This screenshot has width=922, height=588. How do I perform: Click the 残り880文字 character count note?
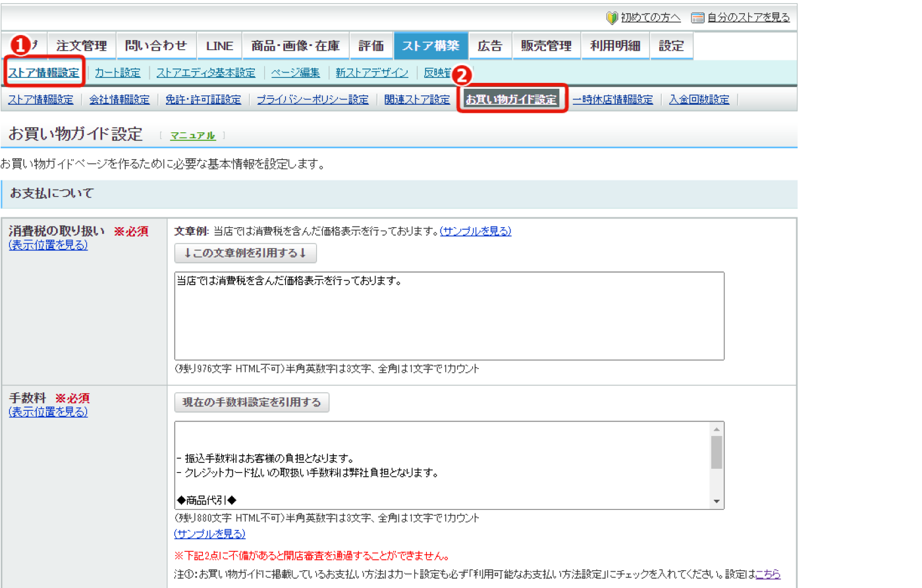(327, 518)
